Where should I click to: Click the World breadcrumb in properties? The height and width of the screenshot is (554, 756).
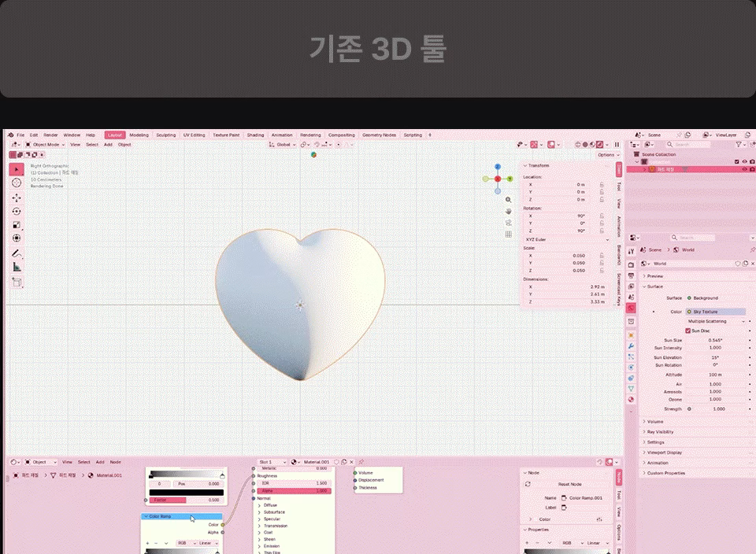pos(684,249)
